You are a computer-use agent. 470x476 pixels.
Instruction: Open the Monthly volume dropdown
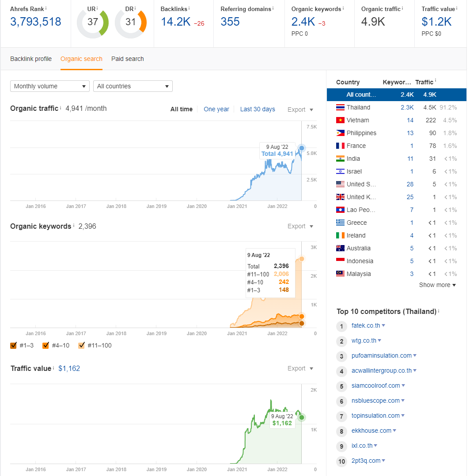(x=50, y=86)
